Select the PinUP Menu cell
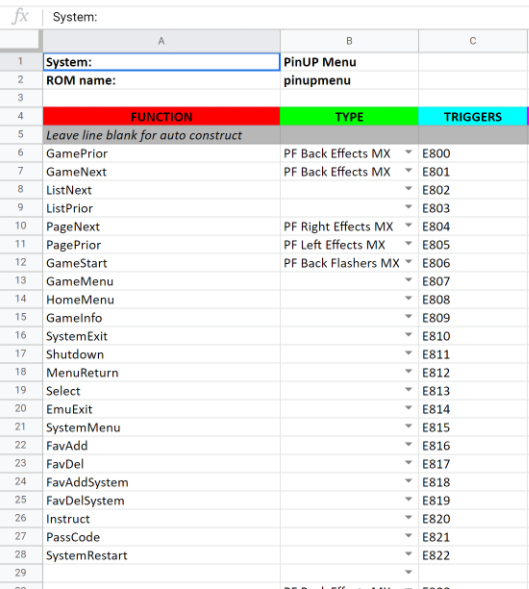 pyautogui.click(x=349, y=62)
